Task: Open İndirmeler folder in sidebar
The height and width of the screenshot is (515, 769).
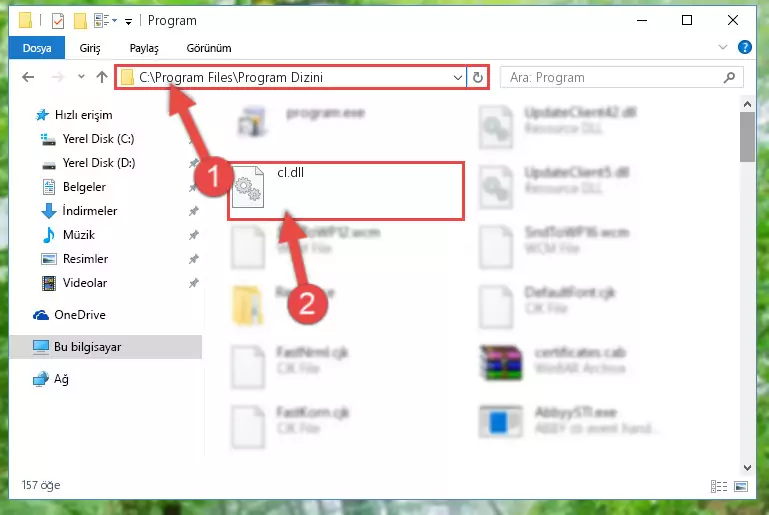Action: [90, 211]
